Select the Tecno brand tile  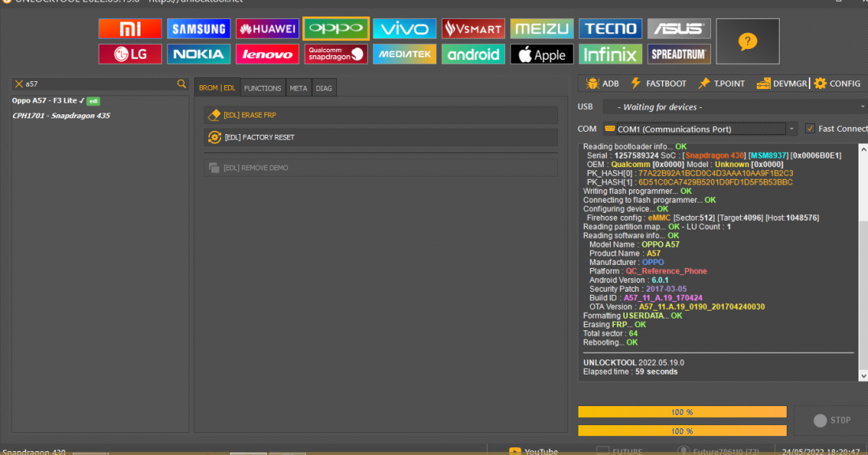611,29
